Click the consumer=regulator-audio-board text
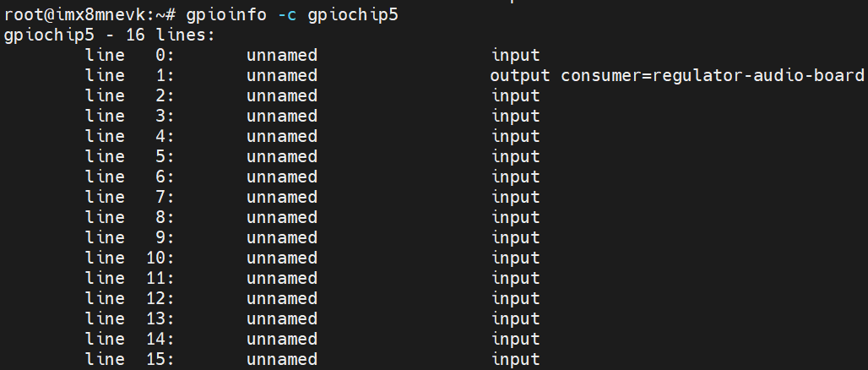 tap(713, 76)
